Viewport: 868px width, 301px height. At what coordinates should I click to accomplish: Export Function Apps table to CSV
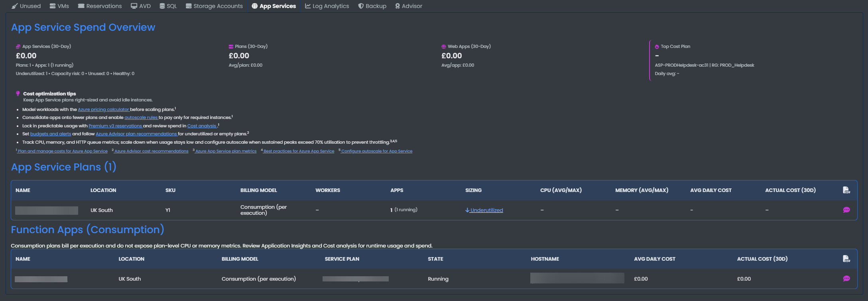coord(846,259)
